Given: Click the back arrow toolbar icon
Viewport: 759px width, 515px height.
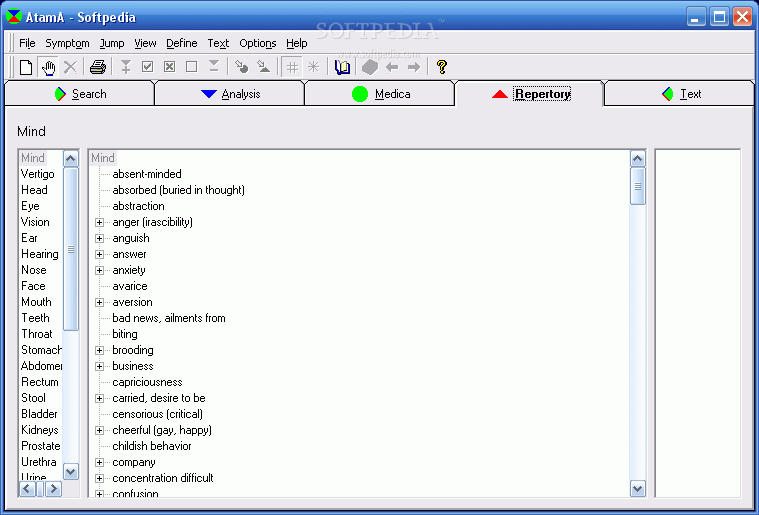Looking at the screenshot, I should click(x=392, y=67).
